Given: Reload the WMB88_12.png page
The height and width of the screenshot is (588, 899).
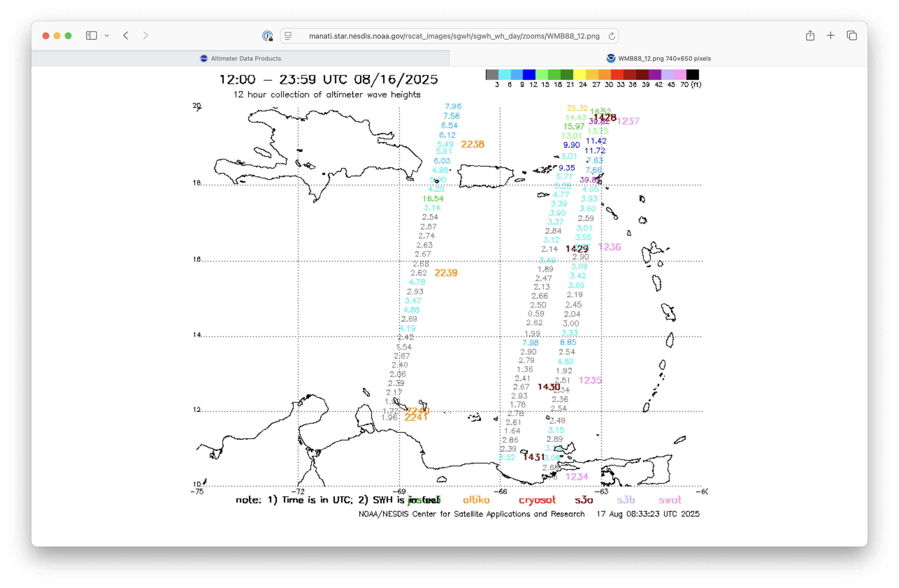Looking at the screenshot, I should coord(612,36).
